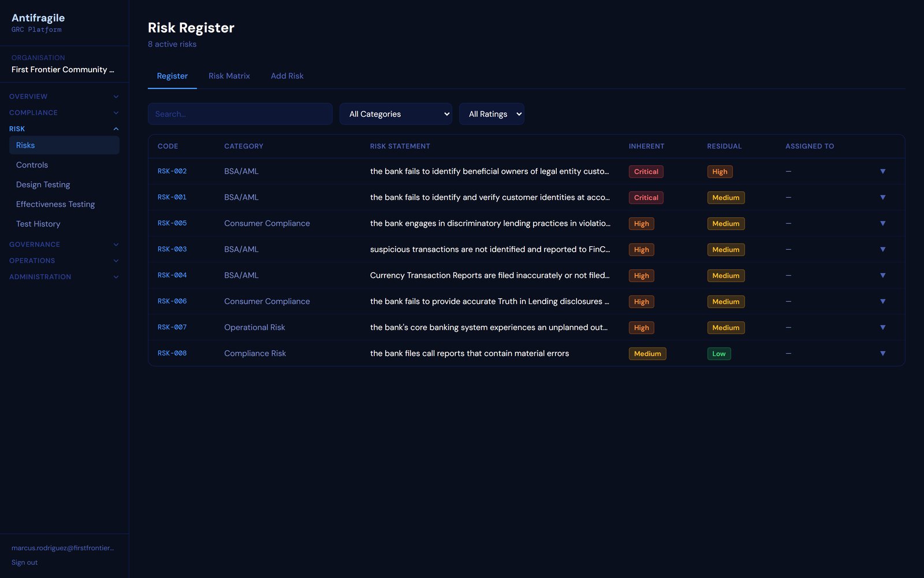Select Risks in the sidebar

point(64,145)
